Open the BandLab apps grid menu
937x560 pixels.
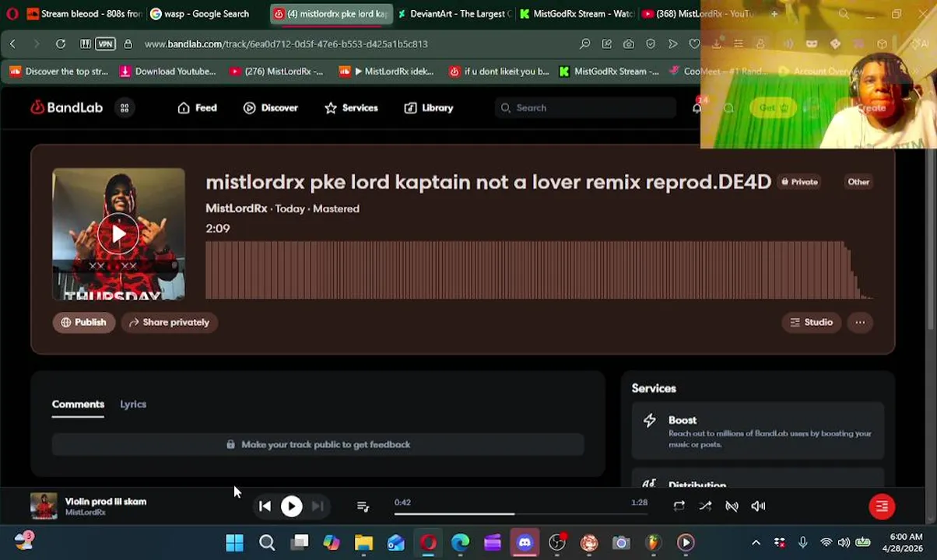click(125, 108)
